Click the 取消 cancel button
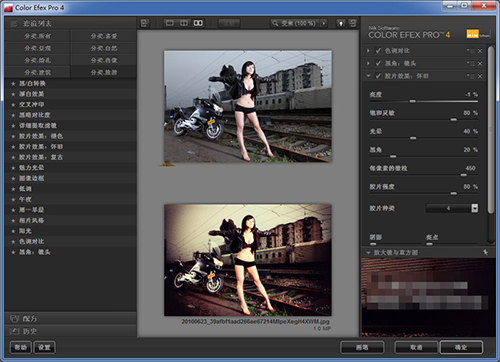This screenshot has width=500, height=362. pyautogui.click(x=416, y=347)
